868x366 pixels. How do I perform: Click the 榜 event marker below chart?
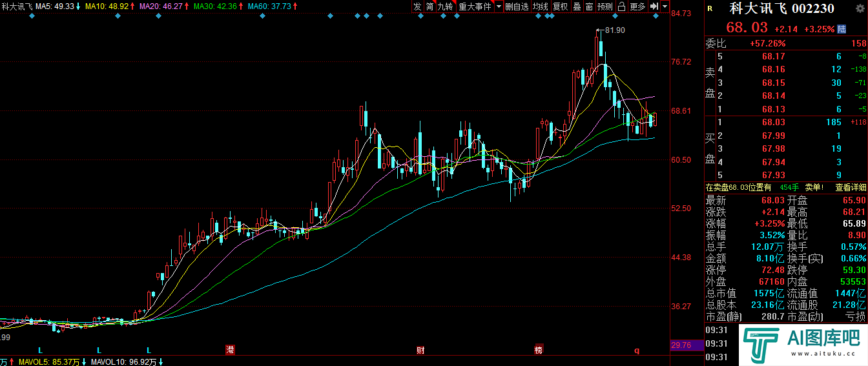point(538,350)
